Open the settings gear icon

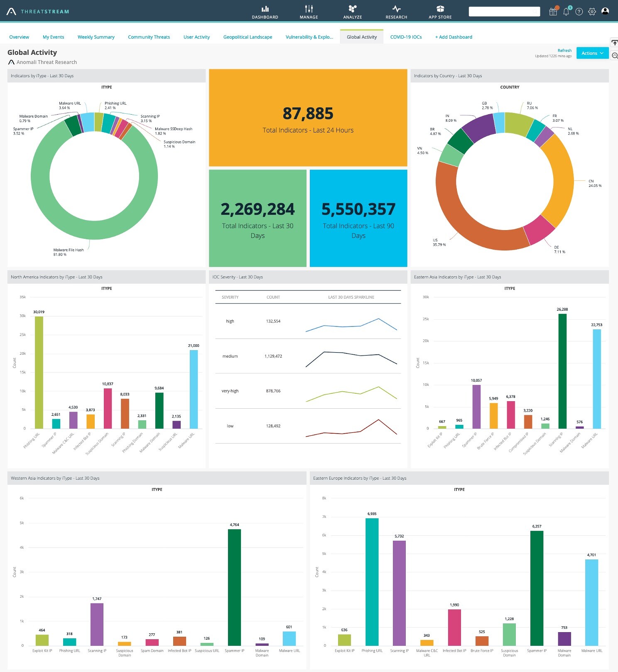(592, 12)
